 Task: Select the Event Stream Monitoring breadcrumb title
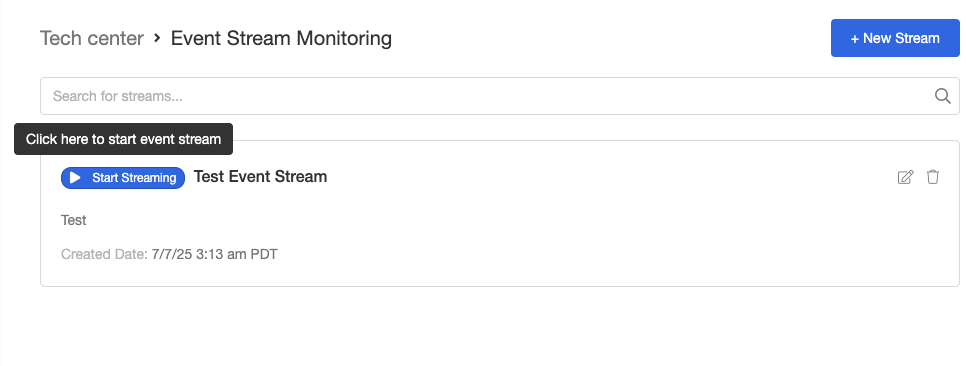[281, 38]
